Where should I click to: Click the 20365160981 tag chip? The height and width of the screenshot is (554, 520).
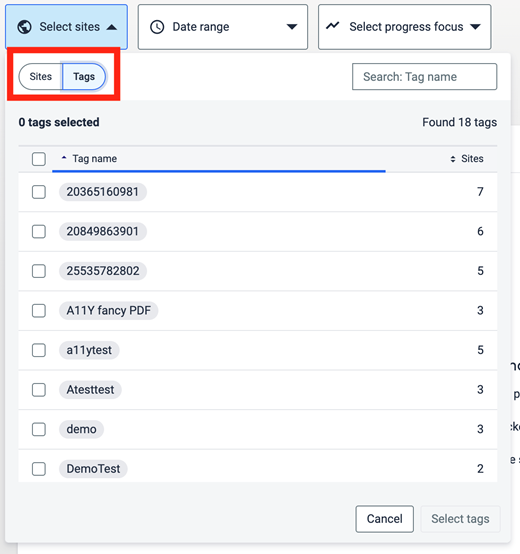pos(103,192)
